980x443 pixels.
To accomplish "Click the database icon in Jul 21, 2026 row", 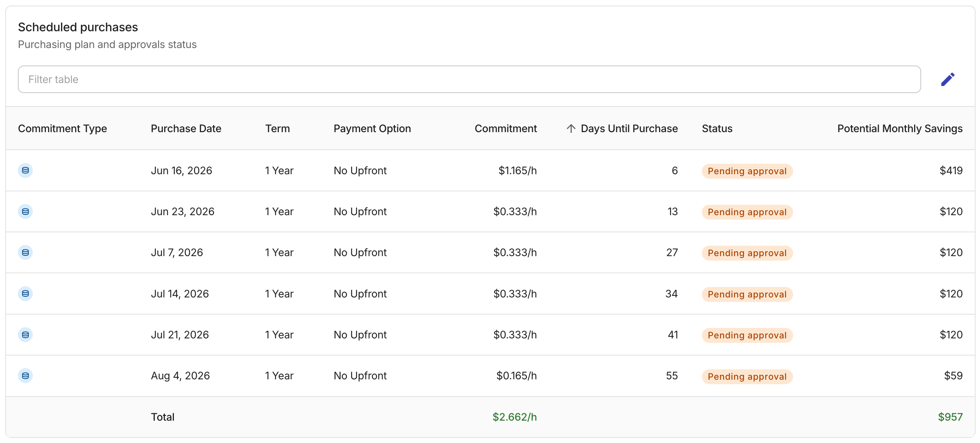I will (25, 335).
